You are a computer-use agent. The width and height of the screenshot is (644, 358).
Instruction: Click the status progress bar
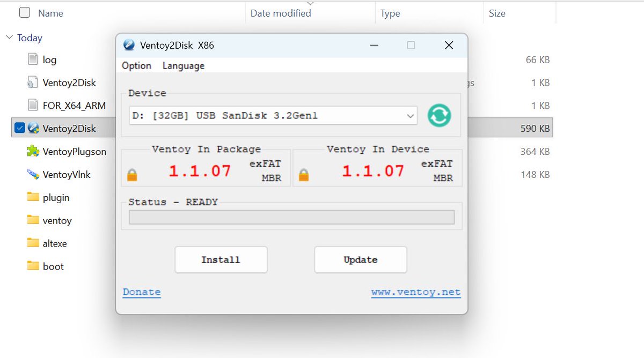291,217
